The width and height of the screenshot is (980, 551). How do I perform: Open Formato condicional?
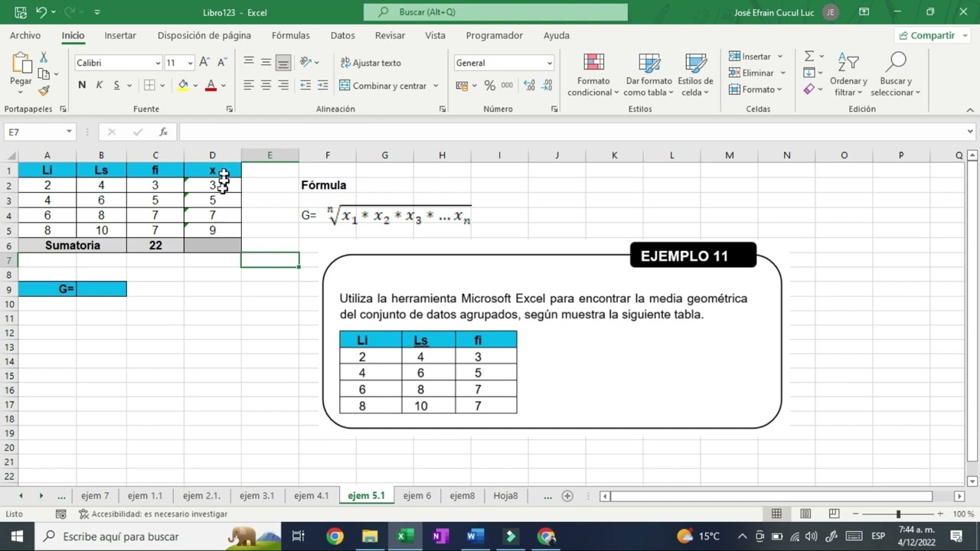[593, 75]
